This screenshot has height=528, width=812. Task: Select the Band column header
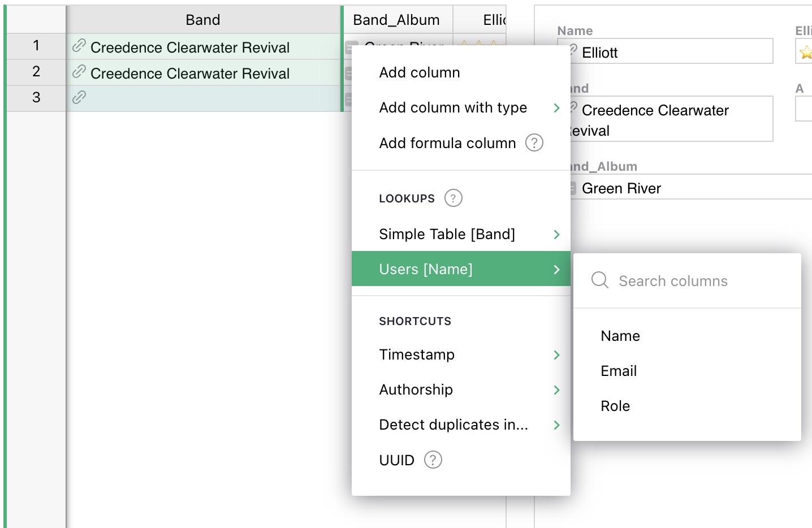202,20
